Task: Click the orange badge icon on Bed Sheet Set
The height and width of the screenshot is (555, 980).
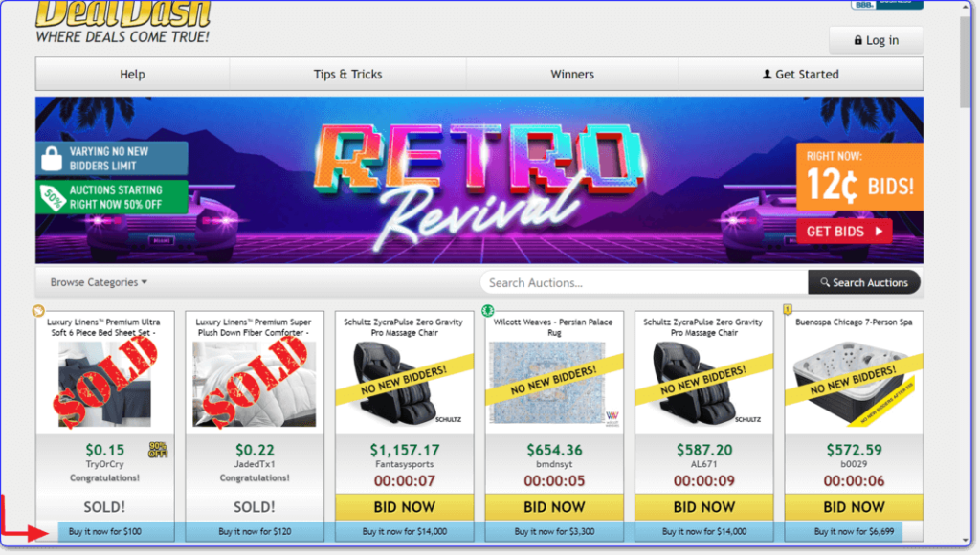Action: pos(38,310)
